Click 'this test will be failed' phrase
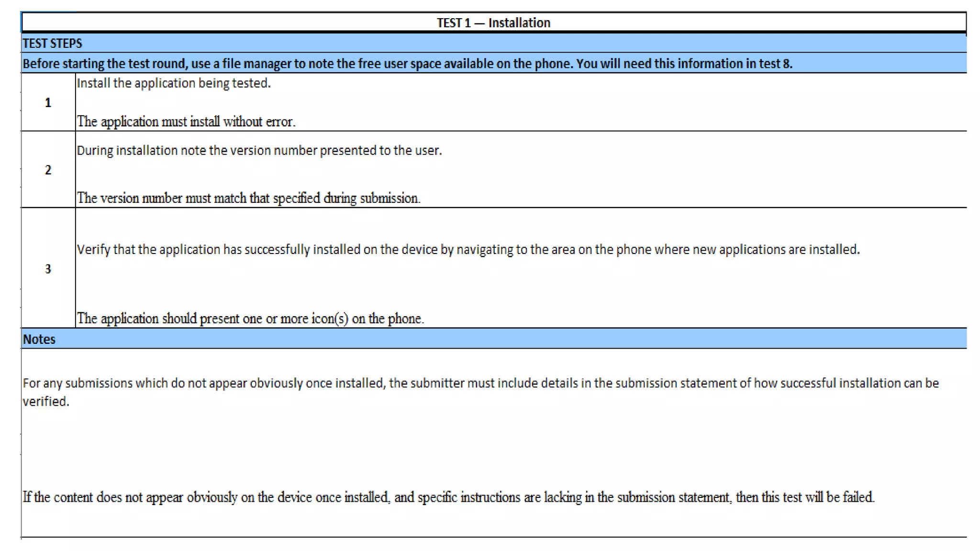Image resolution: width=980 pixels, height=551 pixels. (818, 497)
